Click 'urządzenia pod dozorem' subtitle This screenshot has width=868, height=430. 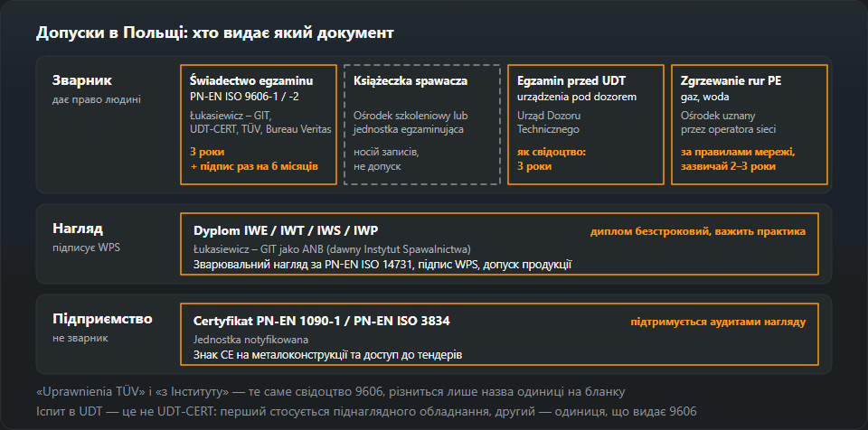pos(577,97)
